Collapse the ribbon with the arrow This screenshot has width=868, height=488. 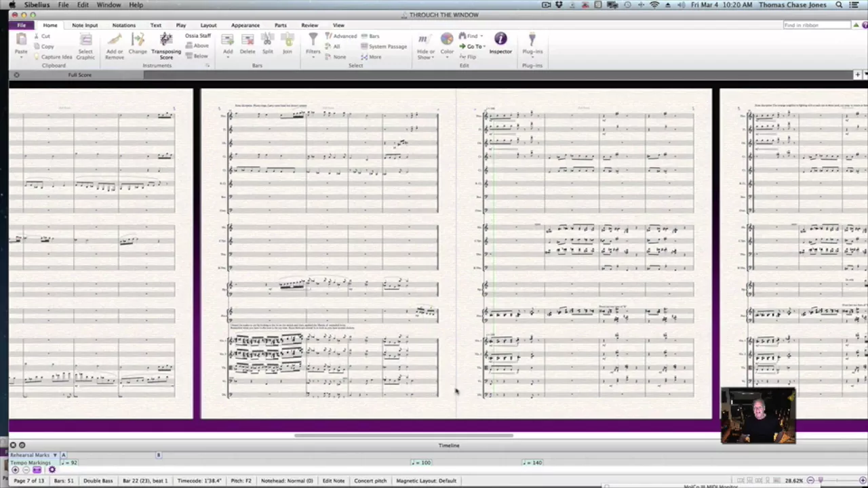(x=856, y=25)
